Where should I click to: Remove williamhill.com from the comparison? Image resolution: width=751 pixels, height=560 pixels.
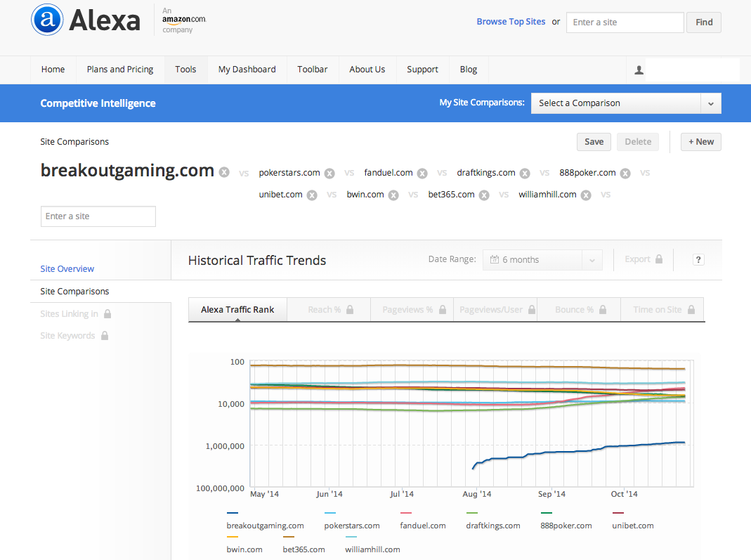pos(586,195)
